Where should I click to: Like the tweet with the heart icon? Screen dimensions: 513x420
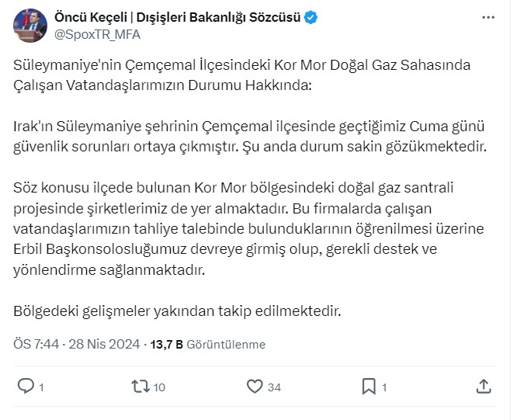point(254,386)
